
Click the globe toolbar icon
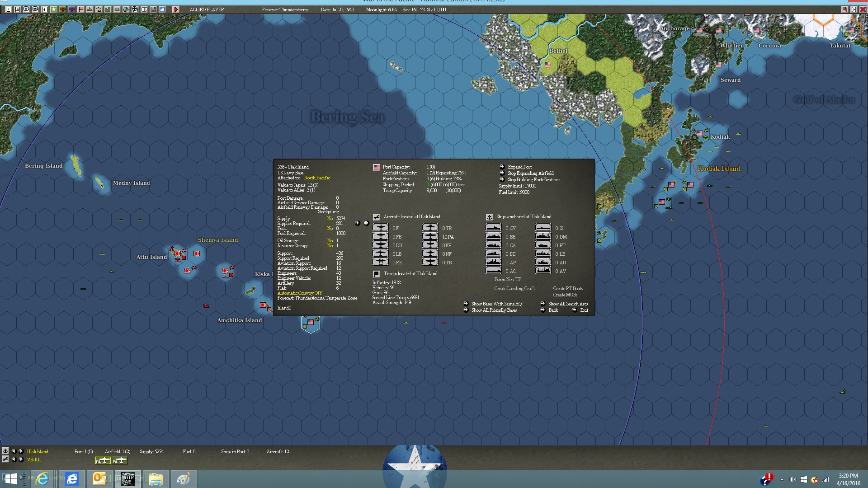click(126, 9)
